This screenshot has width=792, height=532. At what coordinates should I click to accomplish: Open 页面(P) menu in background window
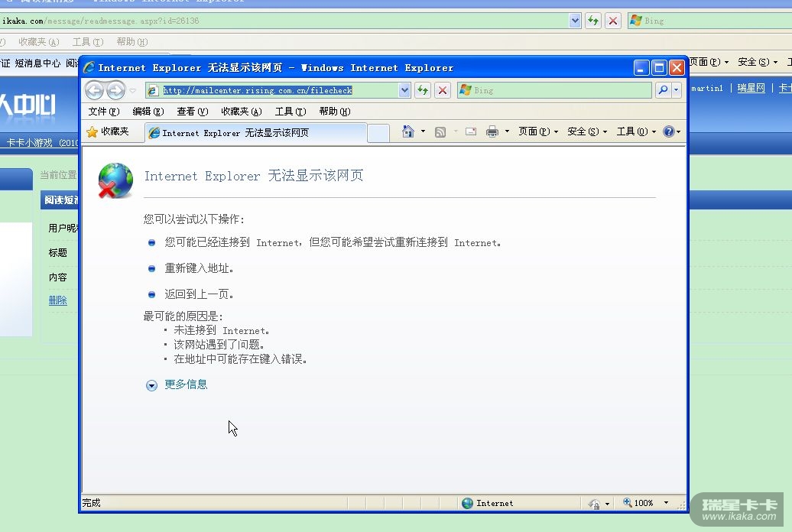tap(709, 62)
